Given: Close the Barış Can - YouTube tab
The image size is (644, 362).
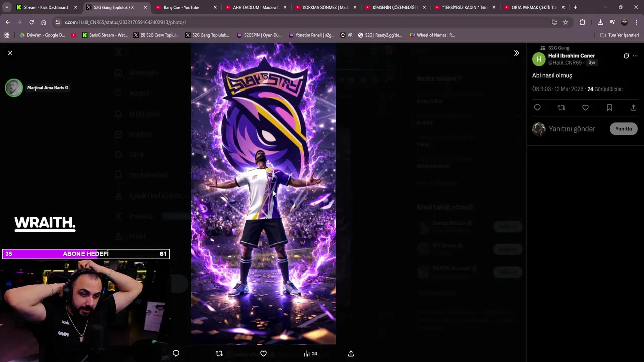Looking at the screenshot, I should tap(215, 7).
